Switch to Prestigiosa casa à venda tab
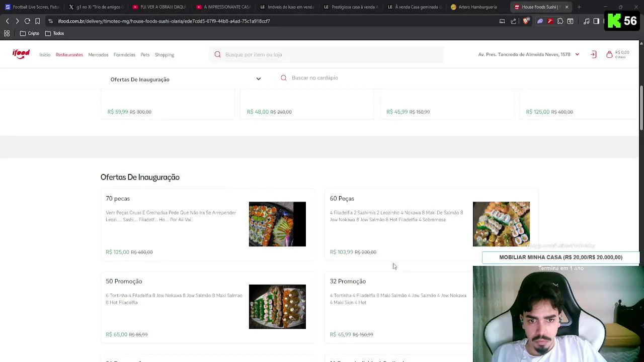 351,7
